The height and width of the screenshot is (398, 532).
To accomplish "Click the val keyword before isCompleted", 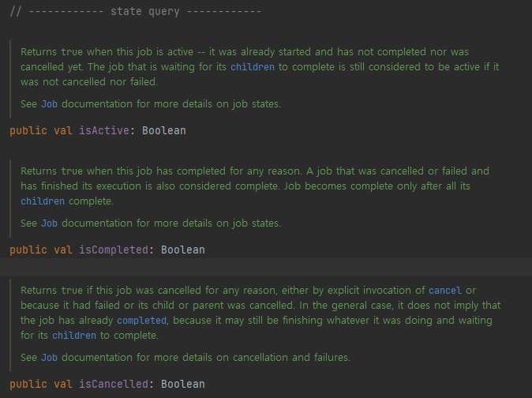I will coord(63,250).
